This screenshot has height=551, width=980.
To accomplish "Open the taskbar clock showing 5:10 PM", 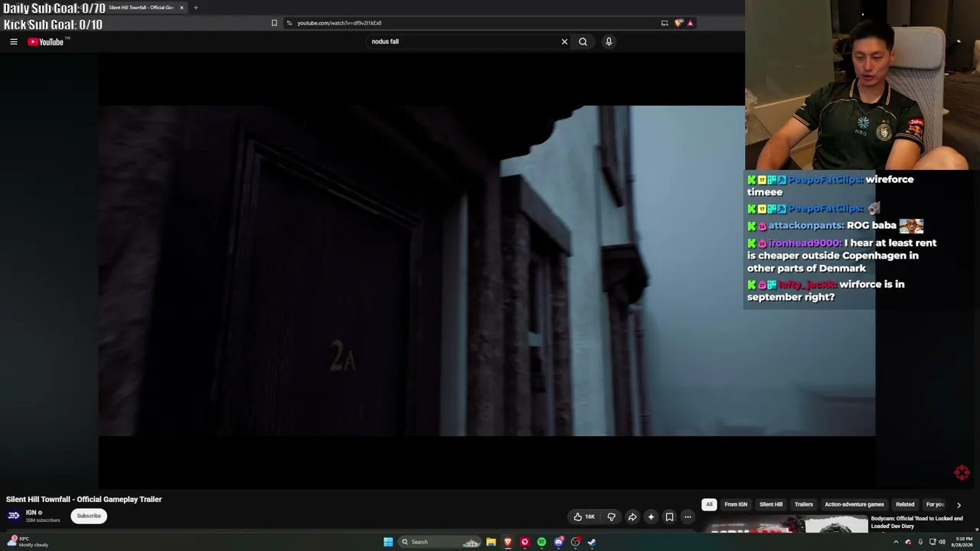I will click(963, 542).
